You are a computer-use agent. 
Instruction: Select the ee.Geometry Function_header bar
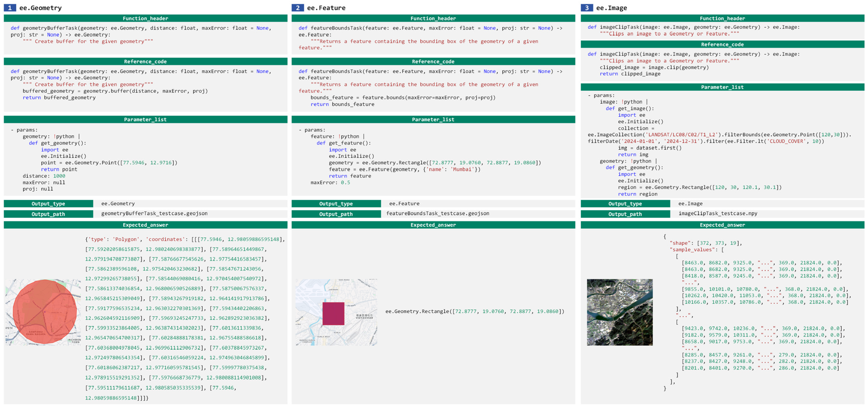(x=145, y=19)
